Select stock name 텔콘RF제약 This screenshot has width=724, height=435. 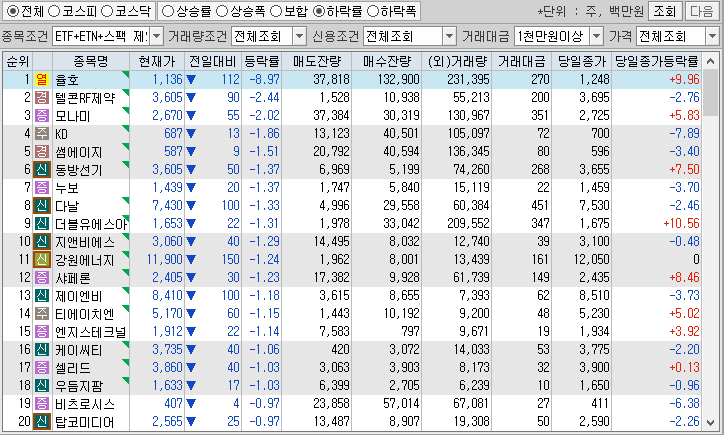point(85,98)
